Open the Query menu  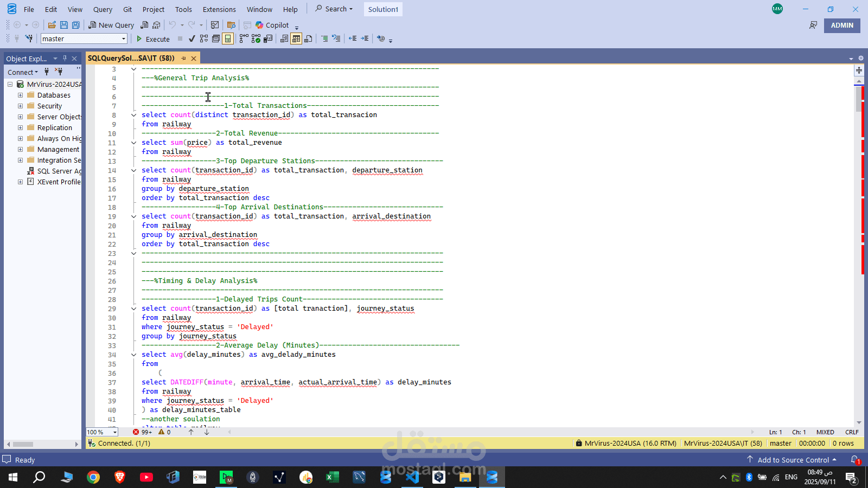(103, 9)
